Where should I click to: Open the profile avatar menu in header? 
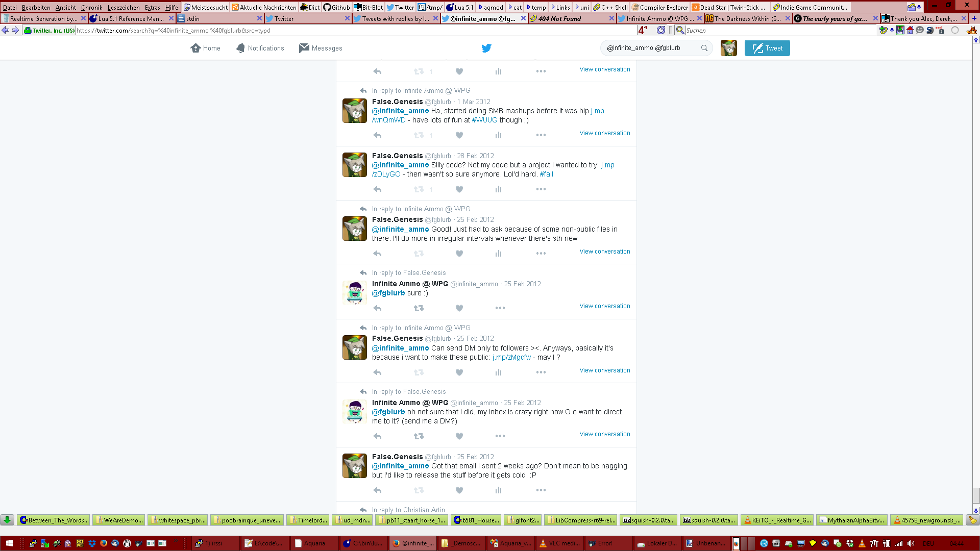(728, 48)
